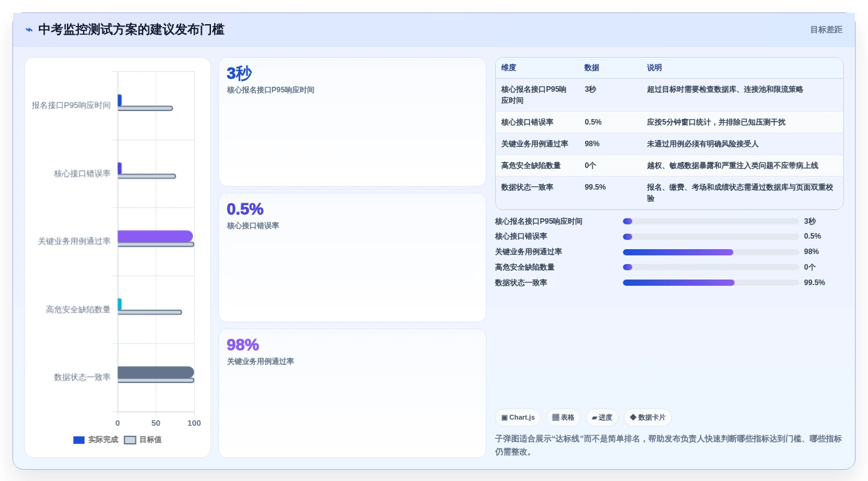Screen dimensions: 868x481
Task: Click the 报名接口P95响应时间 target bar in chart
Action: click(x=145, y=108)
